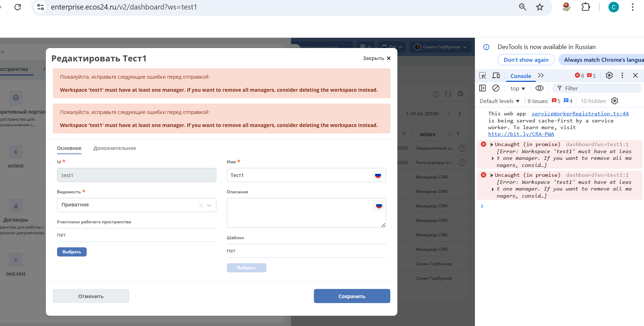
Task: Open the top context dropdown
Action: click(x=518, y=89)
